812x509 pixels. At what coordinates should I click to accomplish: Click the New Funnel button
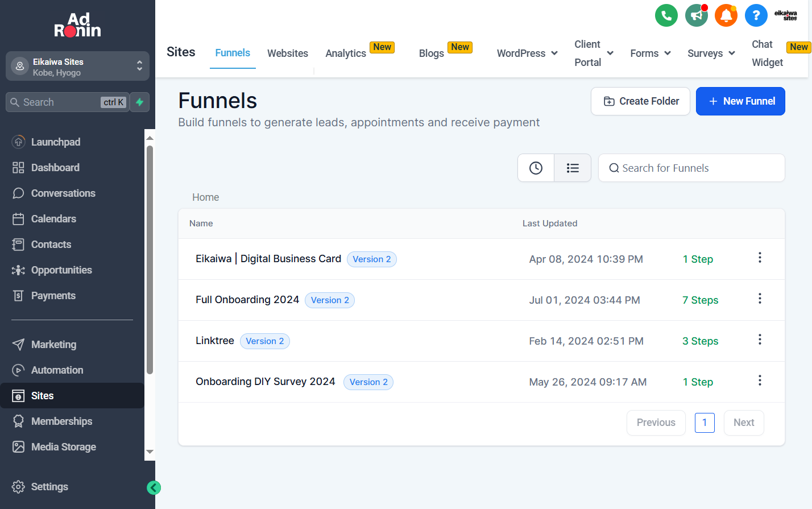point(740,101)
